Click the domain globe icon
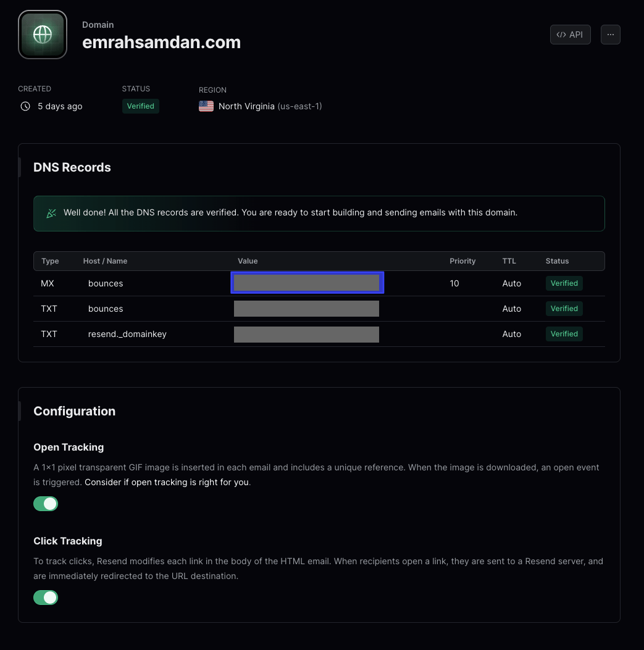Viewport: 644px width, 650px height. click(43, 35)
